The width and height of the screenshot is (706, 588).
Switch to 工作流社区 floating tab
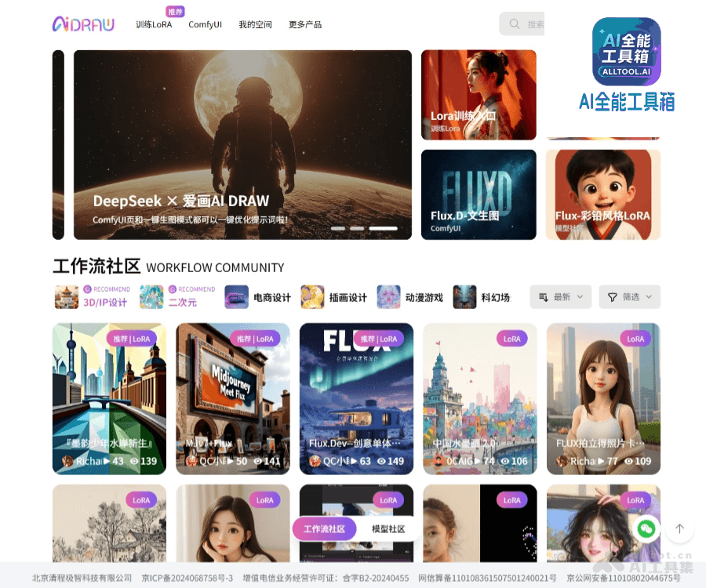pyautogui.click(x=324, y=529)
